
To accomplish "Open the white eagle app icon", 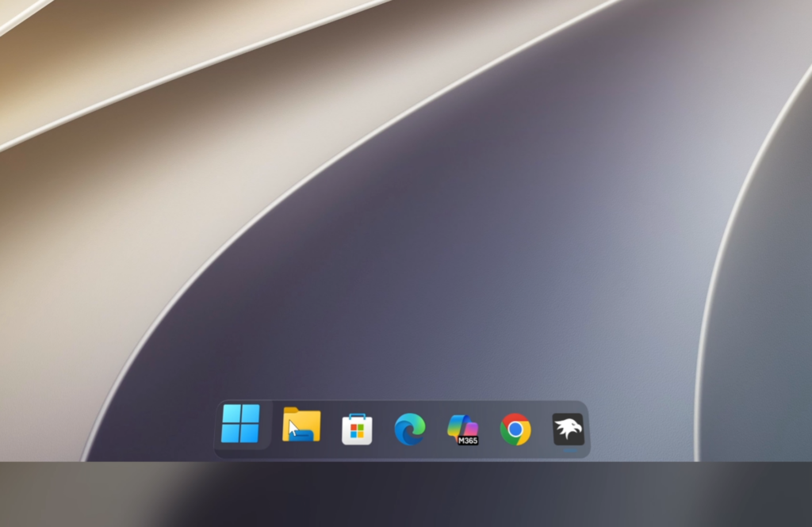I will point(569,430).
